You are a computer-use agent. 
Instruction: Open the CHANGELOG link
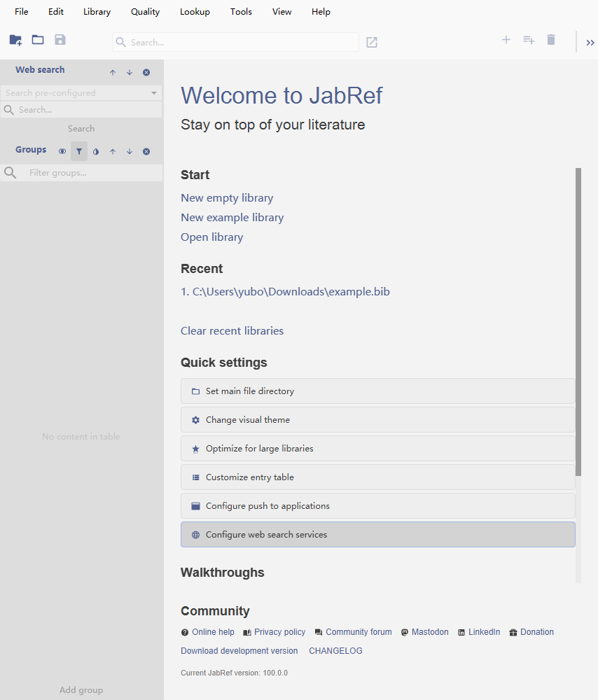336,651
